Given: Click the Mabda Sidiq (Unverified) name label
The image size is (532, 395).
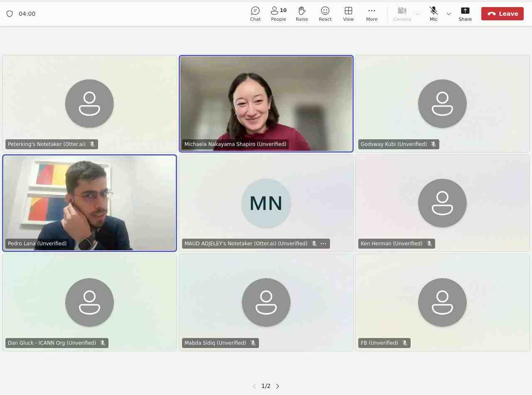Looking at the screenshot, I should point(215,343).
